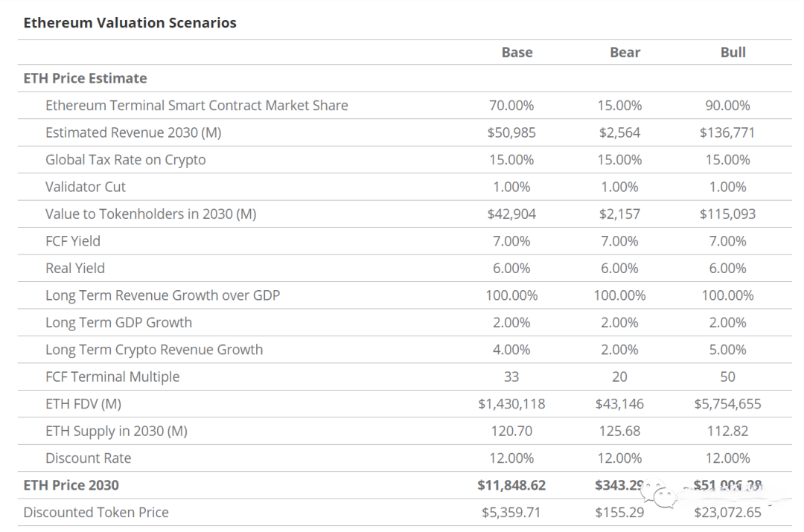This screenshot has height=532, width=804.
Task: Select the Base column header
Action: pos(517,53)
